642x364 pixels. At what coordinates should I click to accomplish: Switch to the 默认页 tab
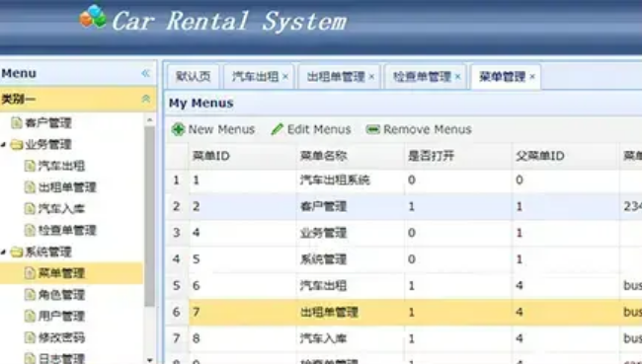[193, 77]
